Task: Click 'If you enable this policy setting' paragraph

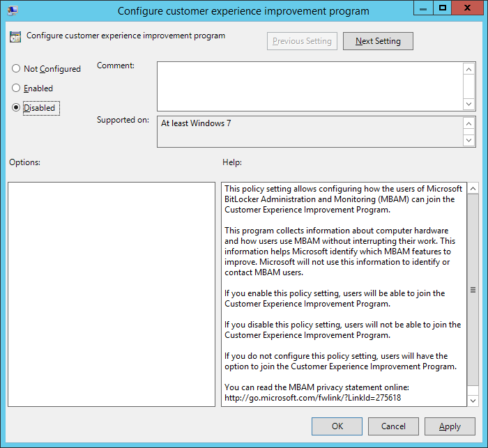Action: pos(335,298)
